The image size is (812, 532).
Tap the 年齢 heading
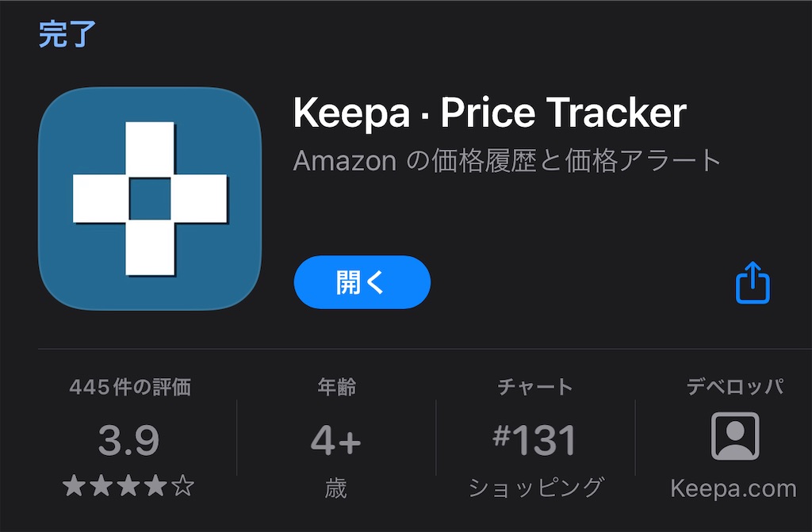[336, 387]
